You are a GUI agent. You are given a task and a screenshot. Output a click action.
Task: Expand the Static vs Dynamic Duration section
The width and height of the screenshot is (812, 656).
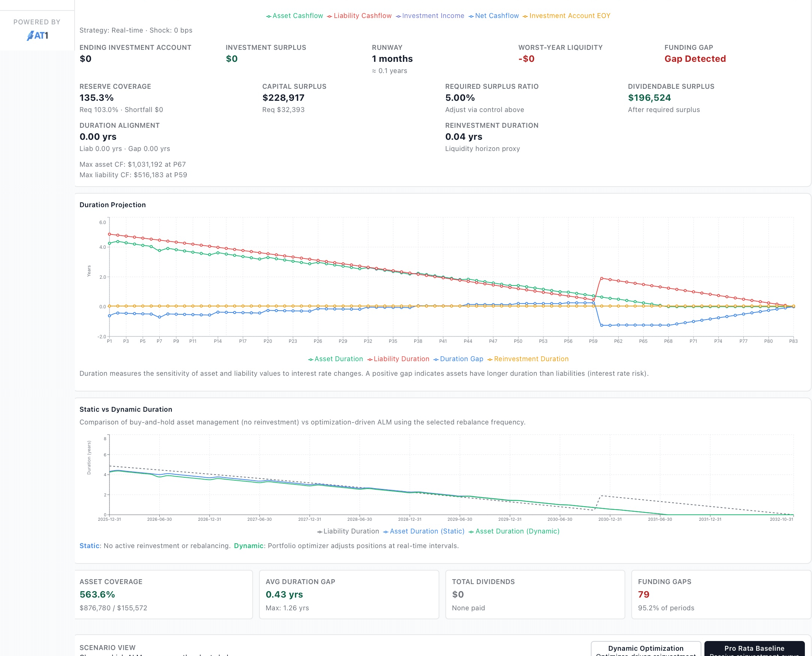(x=126, y=409)
